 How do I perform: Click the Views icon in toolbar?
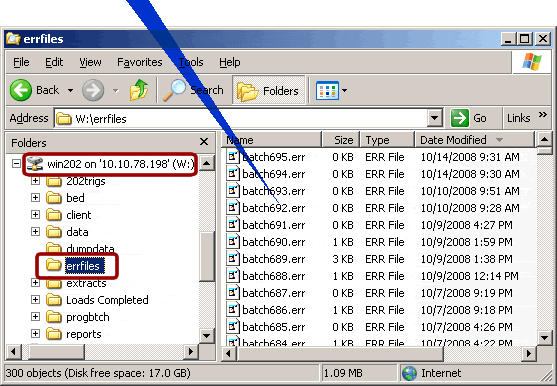point(327,91)
